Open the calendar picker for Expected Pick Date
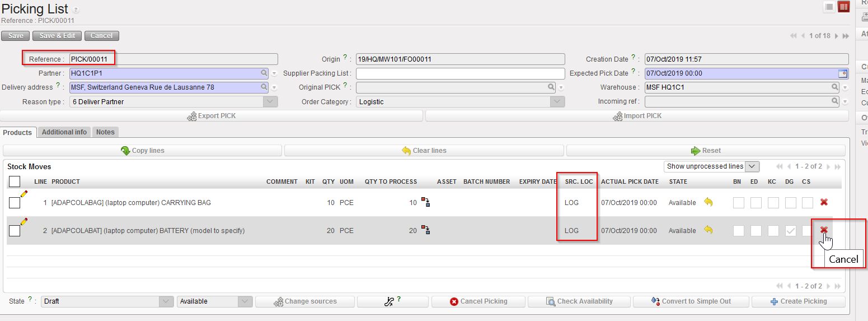Screen dimensions: 868x321 pos(842,73)
